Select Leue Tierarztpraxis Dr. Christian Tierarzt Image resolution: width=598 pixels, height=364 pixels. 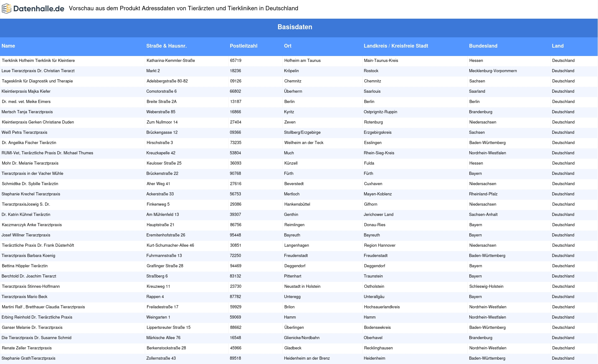tap(38, 71)
